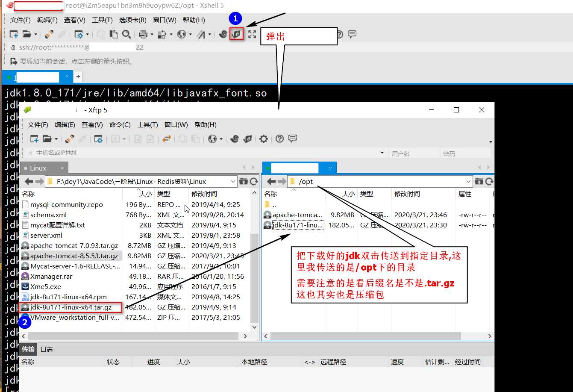
Task: Expand globe dropdown arrow in Xftp toolbar
Action: (x=221, y=139)
